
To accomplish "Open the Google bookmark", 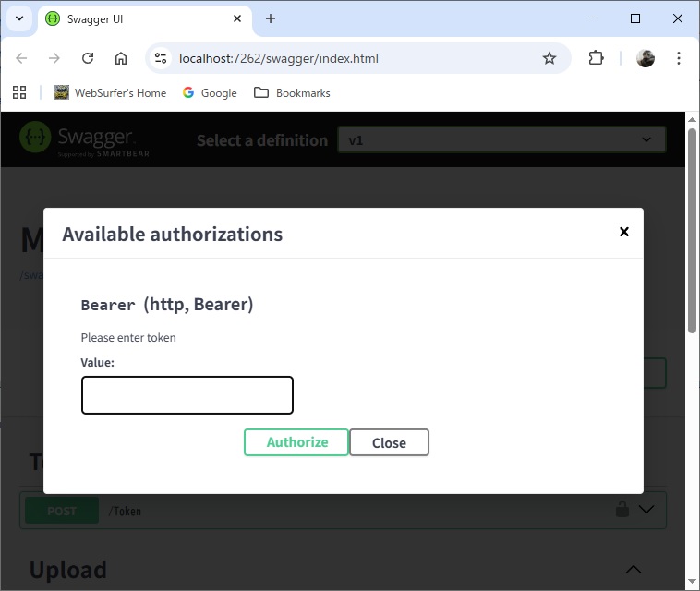I will click(210, 93).
